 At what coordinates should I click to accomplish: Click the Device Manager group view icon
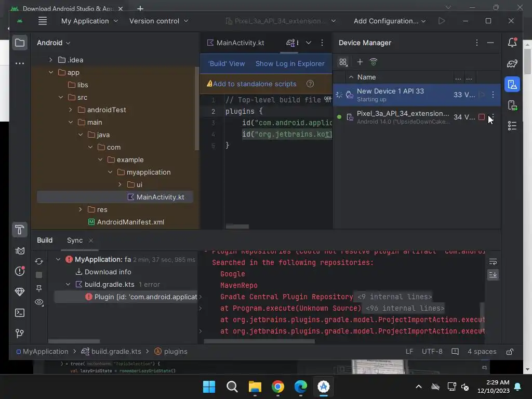pos(343,62)
